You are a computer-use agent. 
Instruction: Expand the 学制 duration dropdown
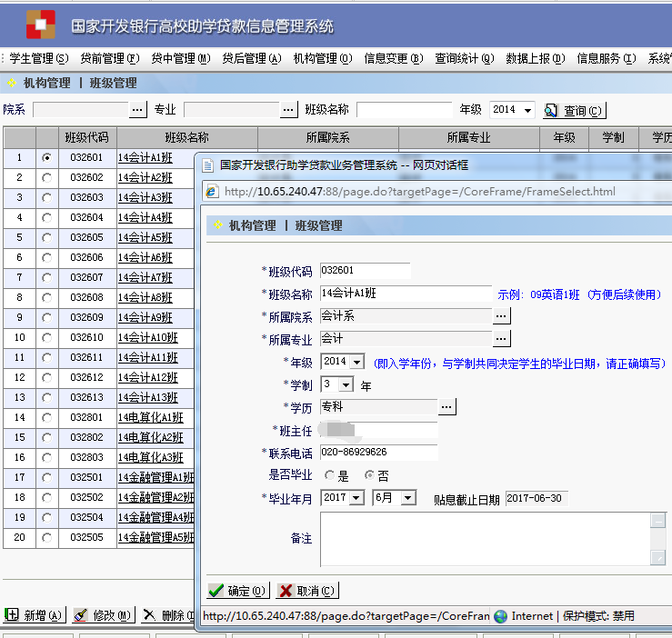pos(346,384)
